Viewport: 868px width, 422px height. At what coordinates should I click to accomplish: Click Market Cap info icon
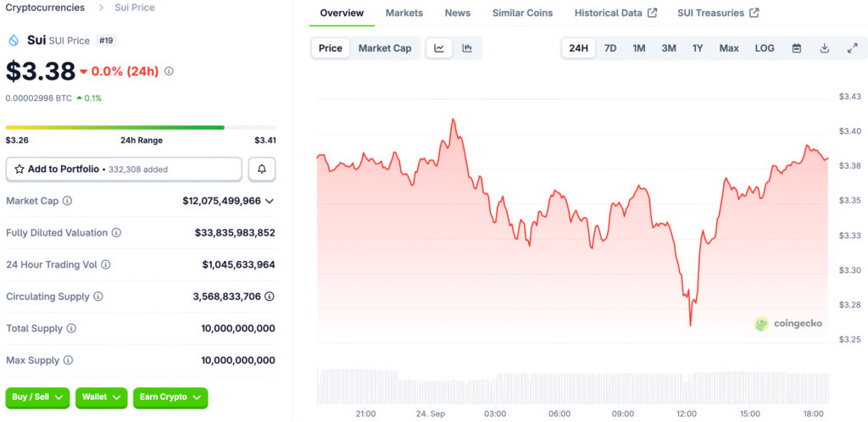pos(68,201)
